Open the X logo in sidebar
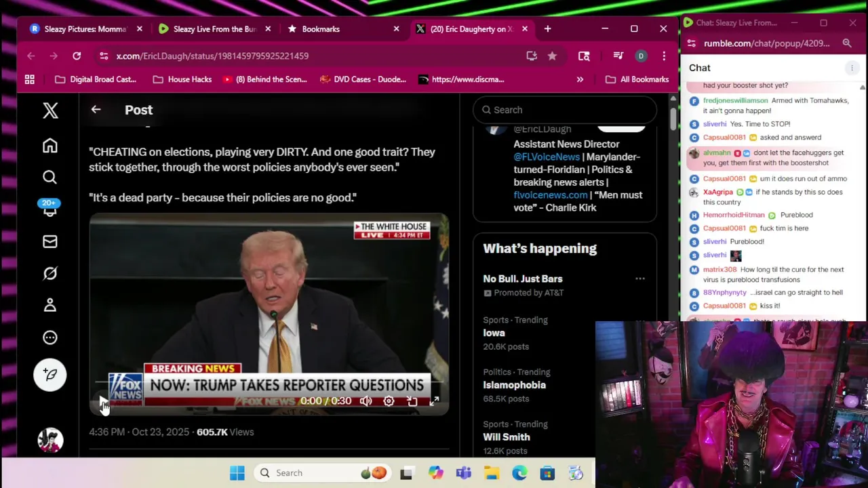 click(x=50, y=110)
